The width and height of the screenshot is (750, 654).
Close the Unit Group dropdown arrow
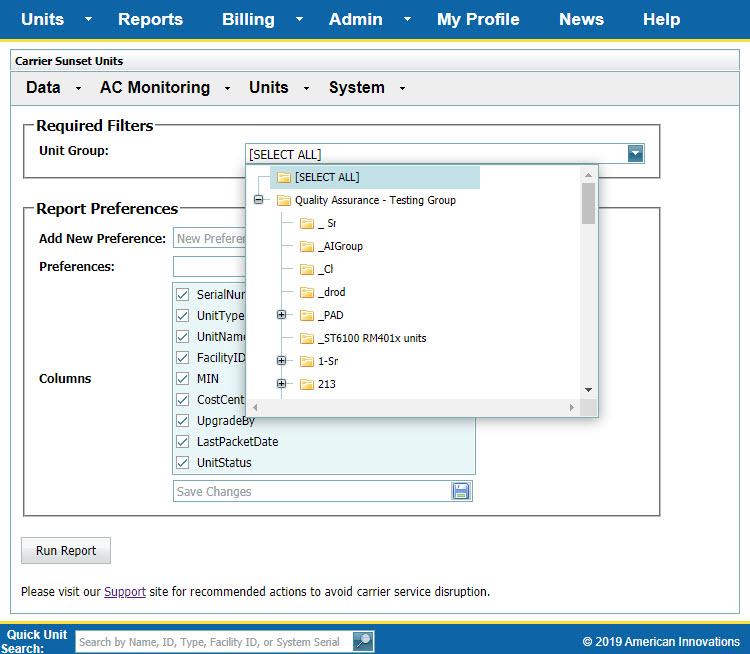pos(635,154)
